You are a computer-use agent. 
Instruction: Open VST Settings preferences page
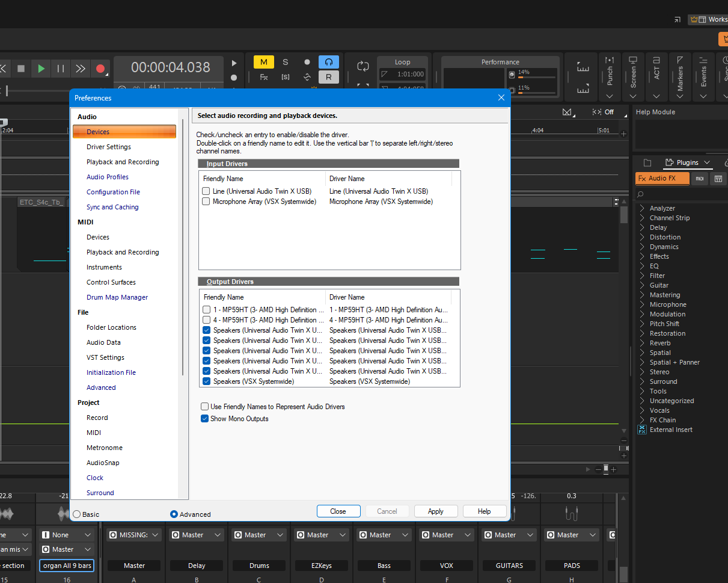[105, 357]
